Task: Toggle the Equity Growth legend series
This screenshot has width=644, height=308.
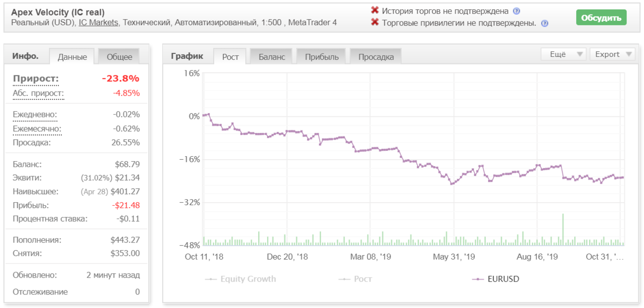Action: coord(241,279)
